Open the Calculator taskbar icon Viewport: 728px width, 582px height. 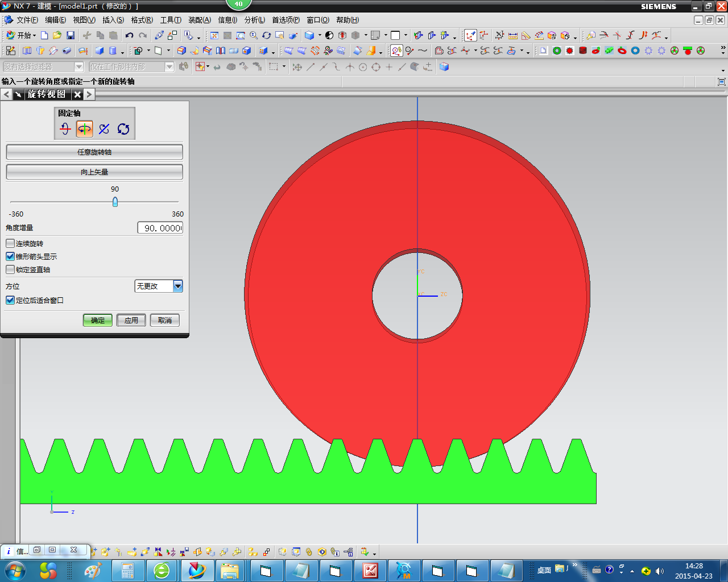[x=127, y=570]
